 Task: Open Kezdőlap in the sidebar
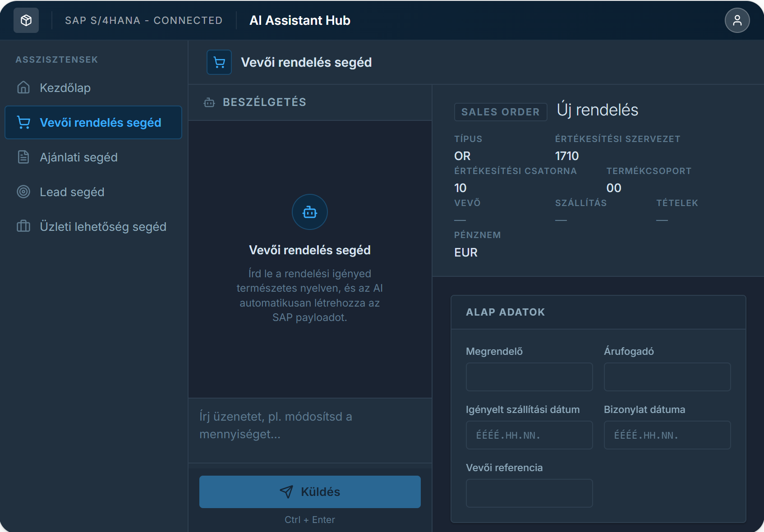[93, 87]
